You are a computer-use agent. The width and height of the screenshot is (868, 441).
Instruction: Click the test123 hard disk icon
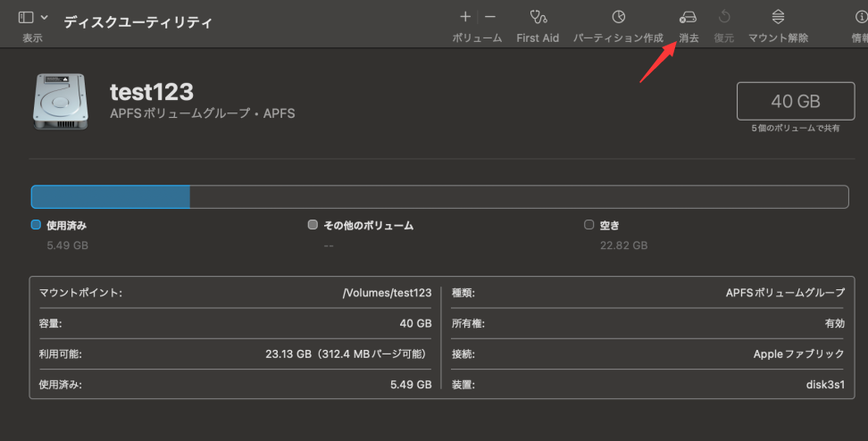[61, 102]
